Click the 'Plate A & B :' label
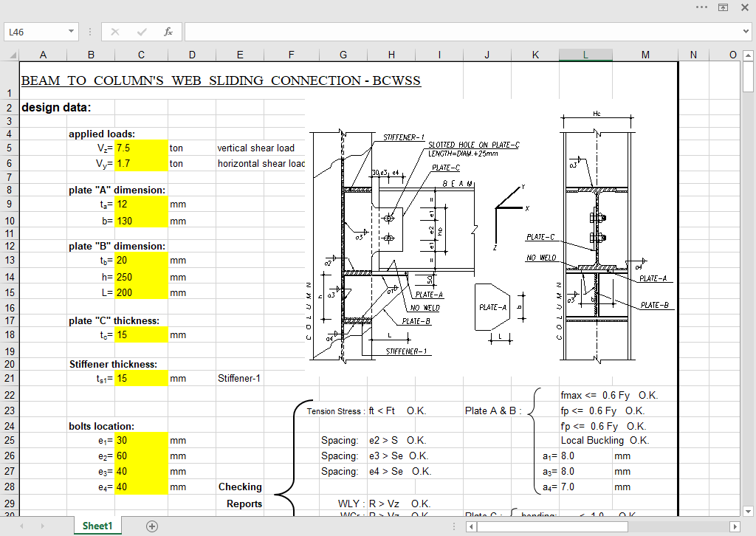 493,410
